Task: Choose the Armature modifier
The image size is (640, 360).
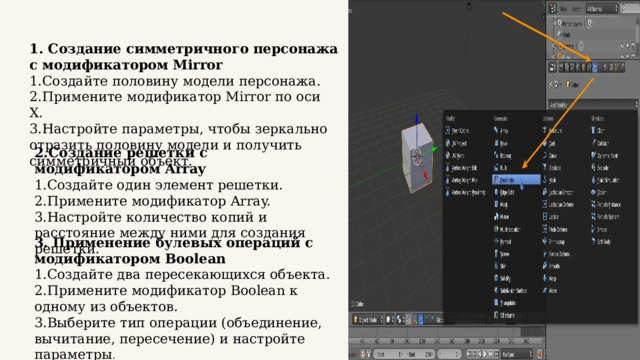Action: click(x=552, y=131)
